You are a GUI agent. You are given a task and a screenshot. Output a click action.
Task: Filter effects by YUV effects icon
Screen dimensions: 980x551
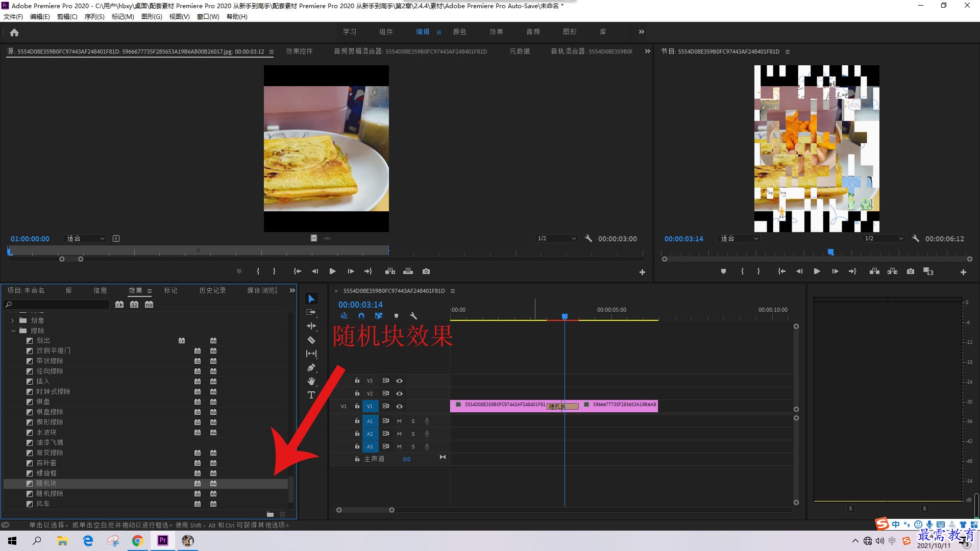pyautogui.click(x=149, y=305)
